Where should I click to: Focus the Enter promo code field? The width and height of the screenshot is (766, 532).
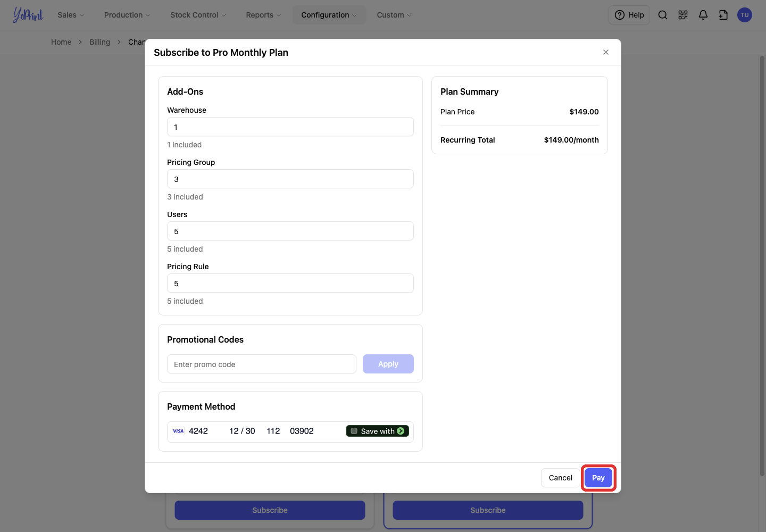[x=262, y=364]
